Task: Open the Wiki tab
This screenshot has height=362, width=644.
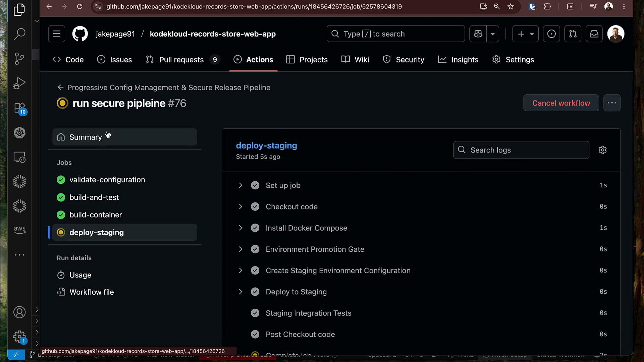Action: [355, 60]
